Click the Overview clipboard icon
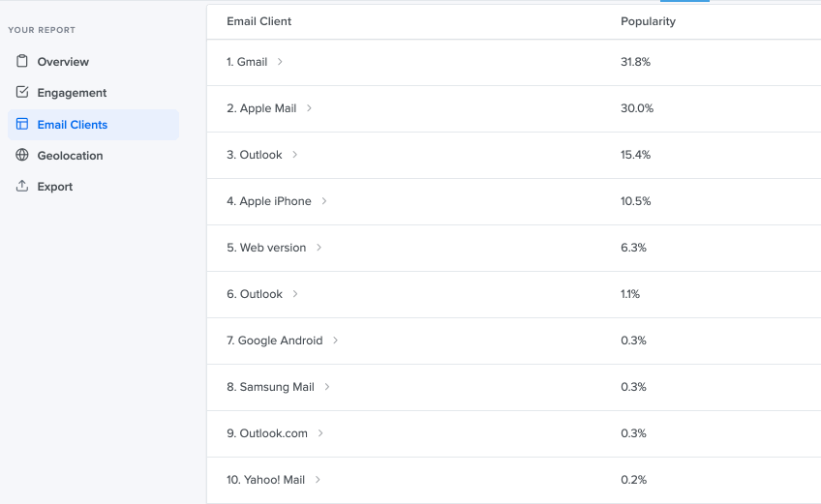This screenshot has width=821, height=504. [x=22, y=61]
